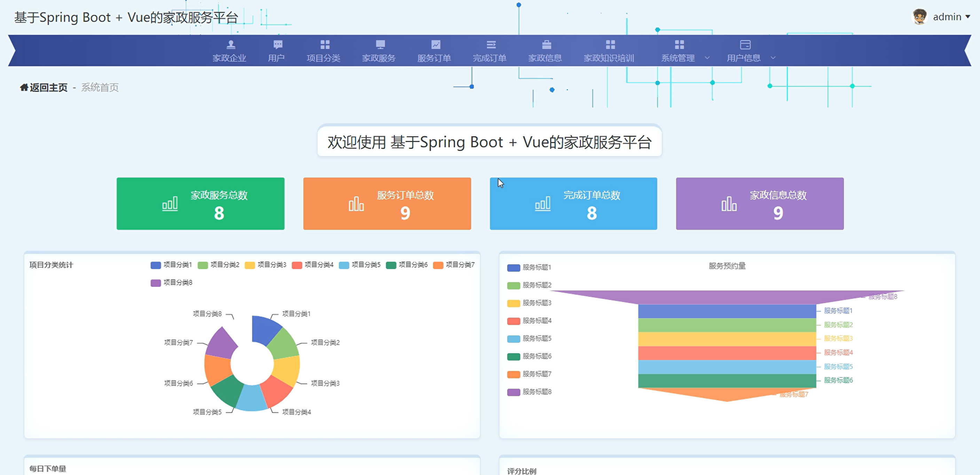
Task: Click the 每日下单量 panel title
Action: (x=48, y=468)
